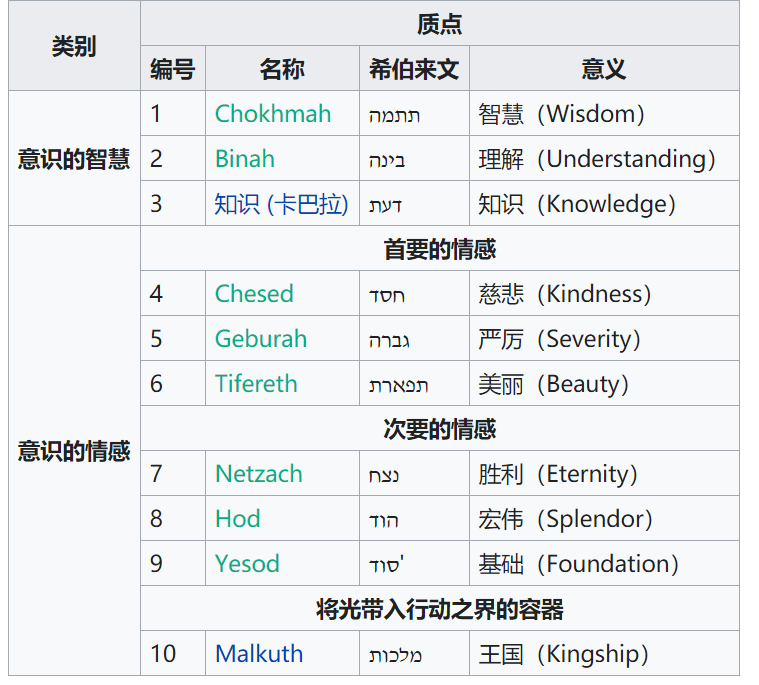
Task: Open the 知识 (卡巴拉) link
Action: (281, 204)
